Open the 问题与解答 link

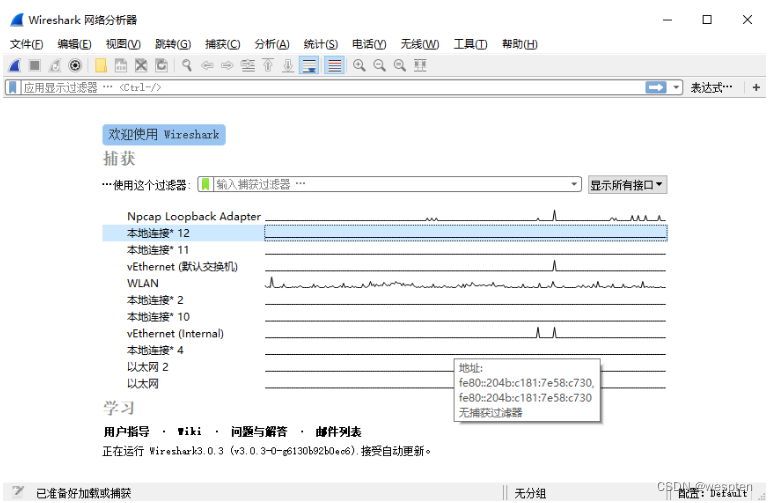point(259,432)
